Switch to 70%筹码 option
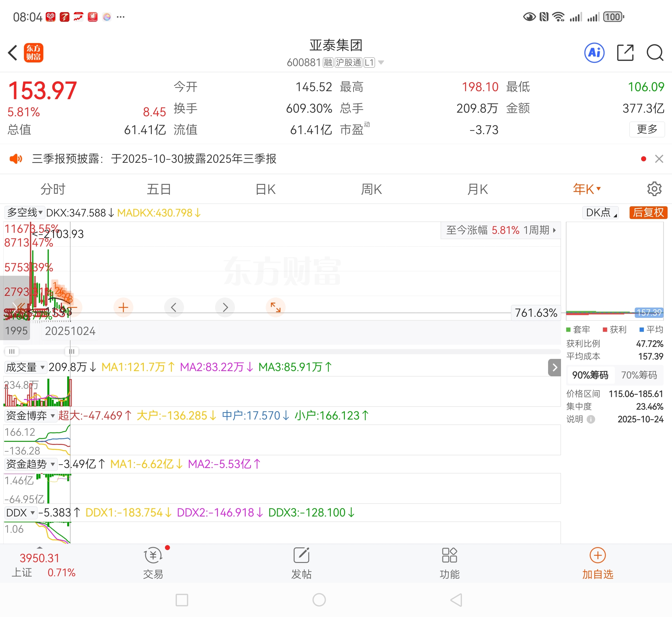 click(639, 375)
